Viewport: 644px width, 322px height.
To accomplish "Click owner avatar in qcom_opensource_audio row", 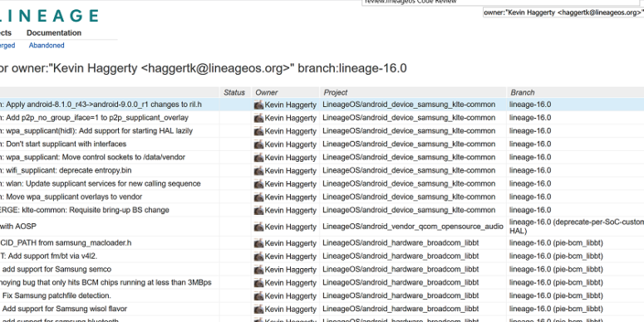I will click(x=258, y=227).
